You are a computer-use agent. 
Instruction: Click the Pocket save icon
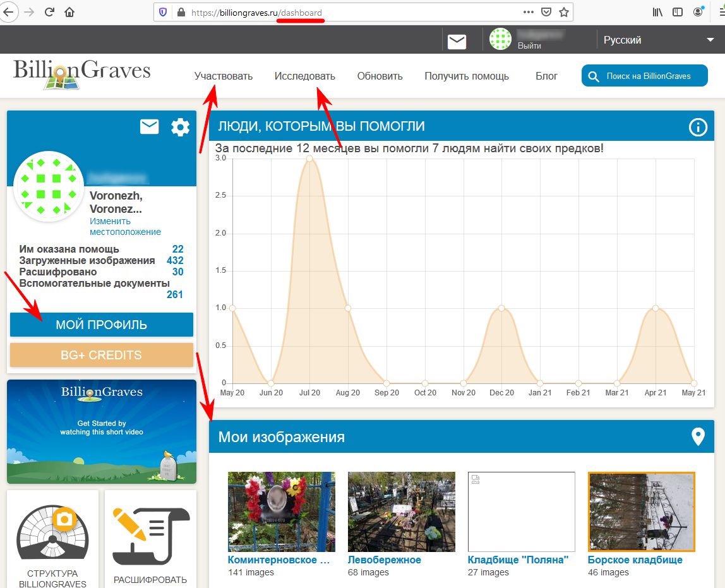(x=546, y=13)
